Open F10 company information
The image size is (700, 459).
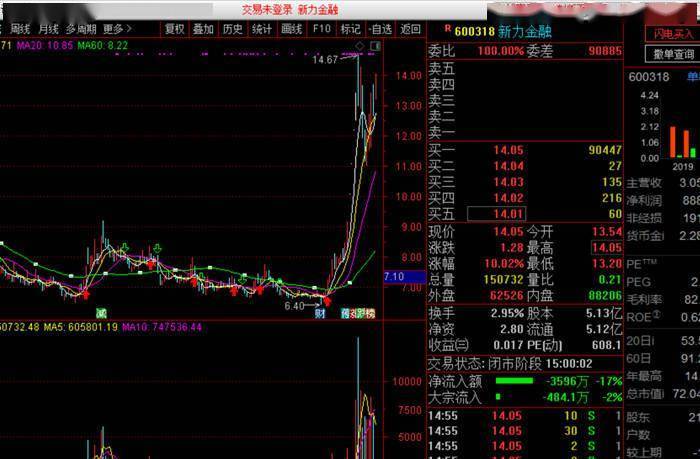pos(322,29)
